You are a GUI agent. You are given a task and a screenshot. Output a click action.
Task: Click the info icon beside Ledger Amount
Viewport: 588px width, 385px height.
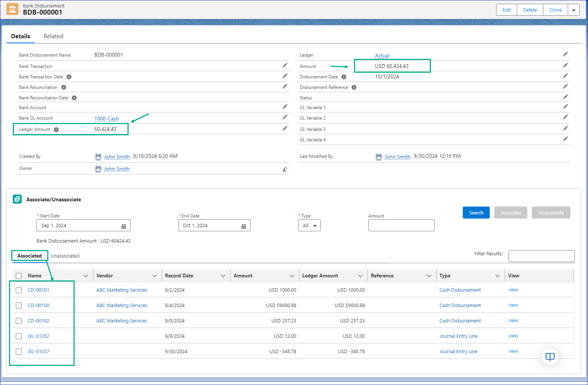pyautogui.click(x=56, y=130)
